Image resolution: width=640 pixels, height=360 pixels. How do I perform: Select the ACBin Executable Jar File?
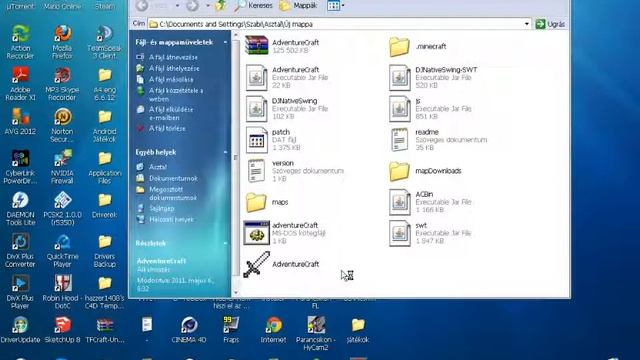(x=430, y=202)
